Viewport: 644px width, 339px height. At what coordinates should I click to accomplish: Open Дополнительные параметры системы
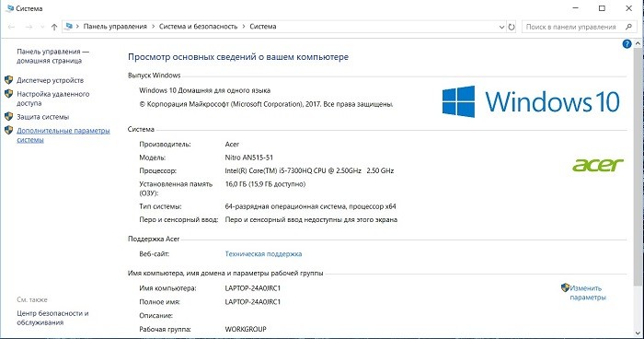click(63, 134)
